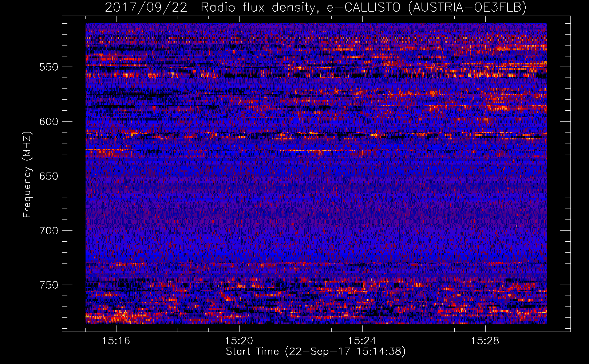This screenshot has height=364, width=589.
Task: Click the plot title 'Radio flux density, e-CALLISTO'
Action: (300, 7)
